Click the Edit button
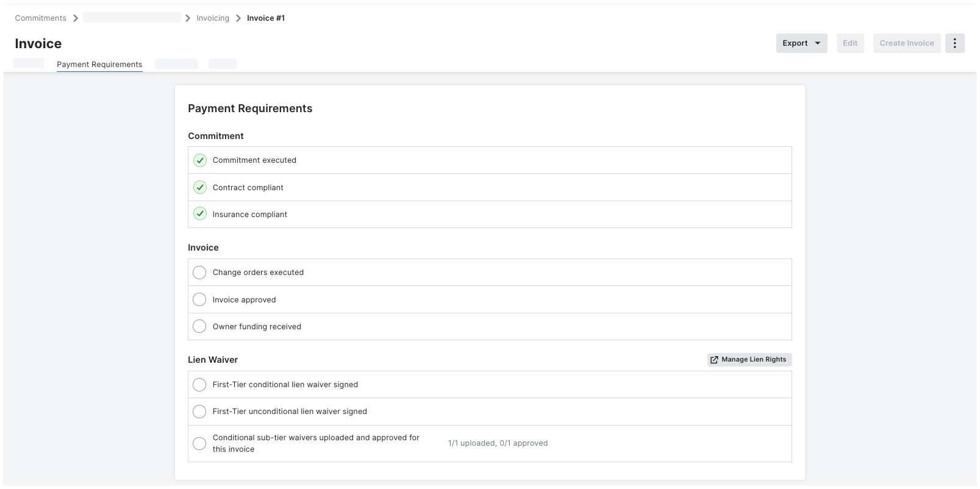980x489 pixels. click(850, 43)
